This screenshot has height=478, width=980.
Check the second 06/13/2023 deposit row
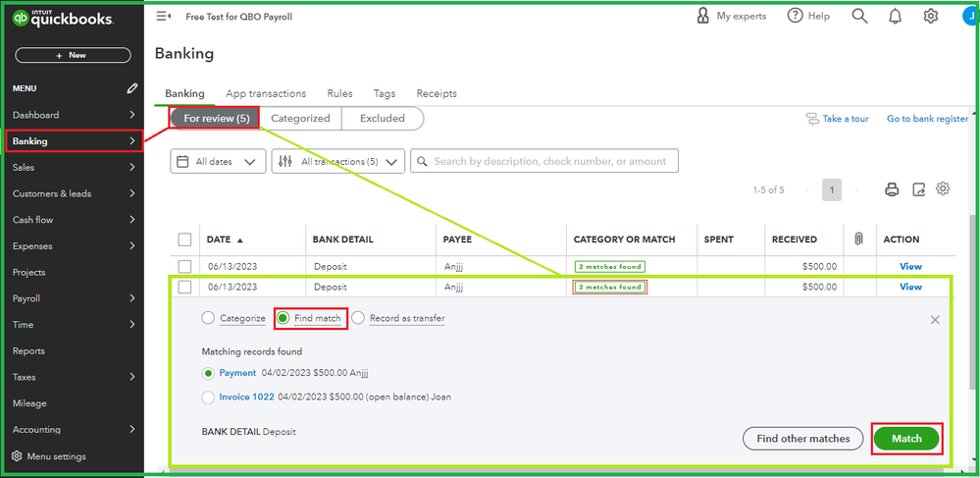[184, 288]
